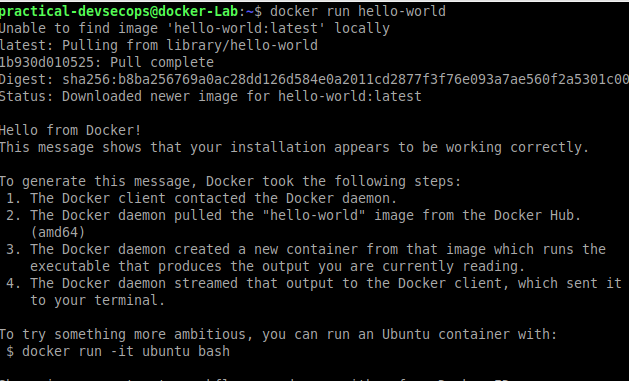The image size is (629, 381).
Task: Click the layer ID 1b930d010525
Action: point(47,63)
